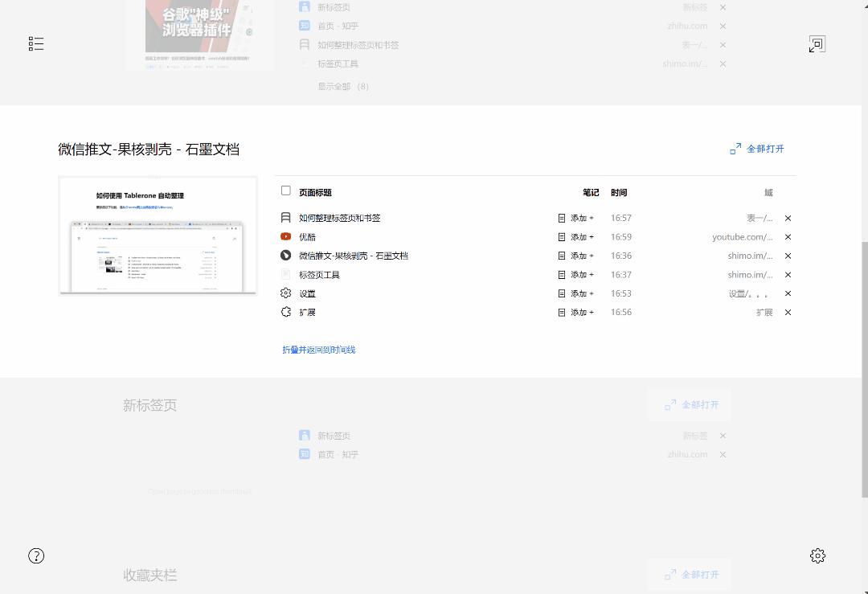The height and width of the screenshot is (594, 868).
Task: Open the list view icon at top left
Action: (x=36, y=43)
